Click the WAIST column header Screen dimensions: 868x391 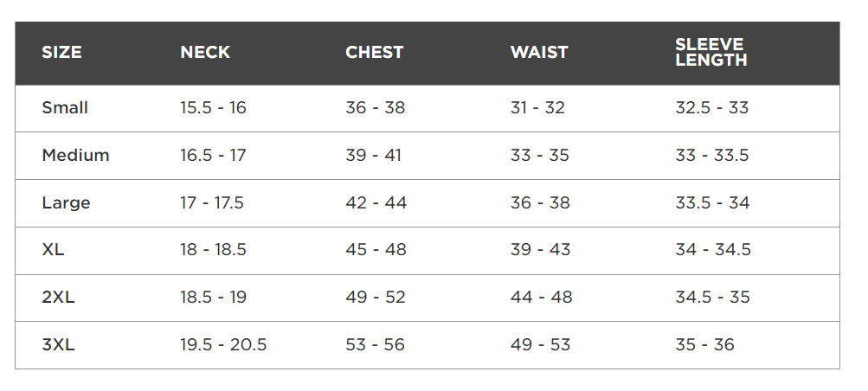539,53
